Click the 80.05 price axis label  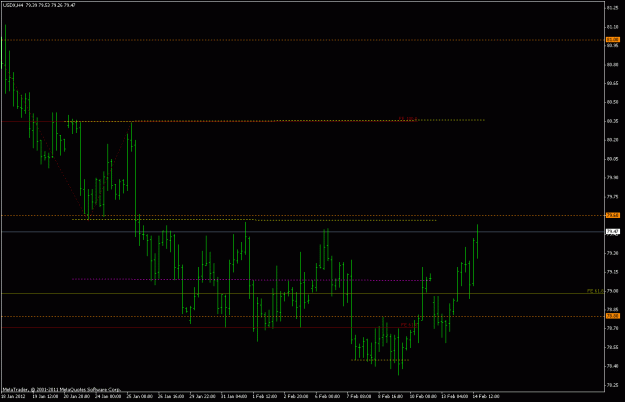(x=613, y=159)
